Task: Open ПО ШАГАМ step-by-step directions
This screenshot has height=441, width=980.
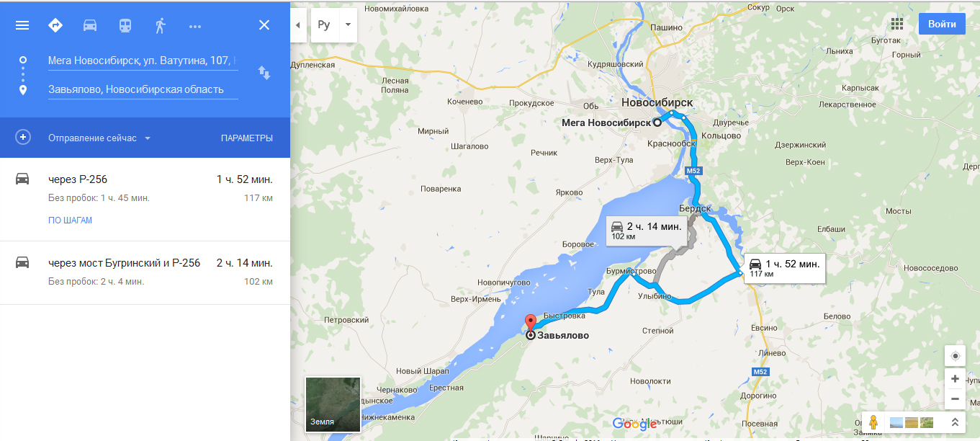Action: coord(71,220)
